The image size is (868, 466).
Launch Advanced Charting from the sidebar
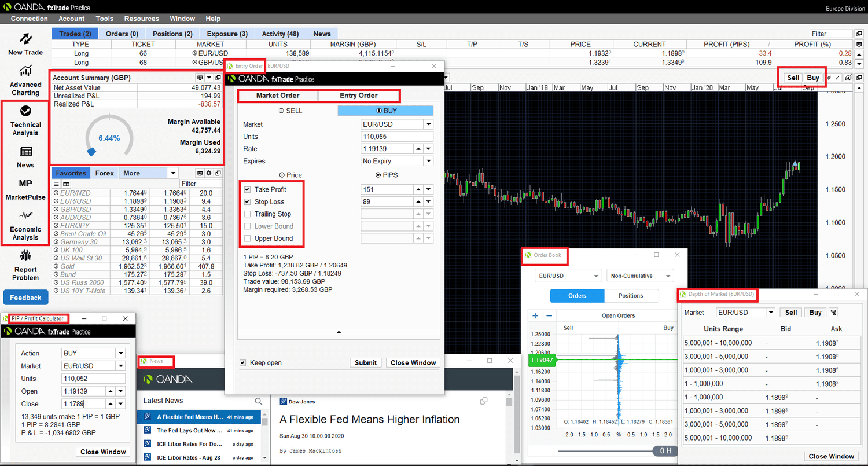25,71
